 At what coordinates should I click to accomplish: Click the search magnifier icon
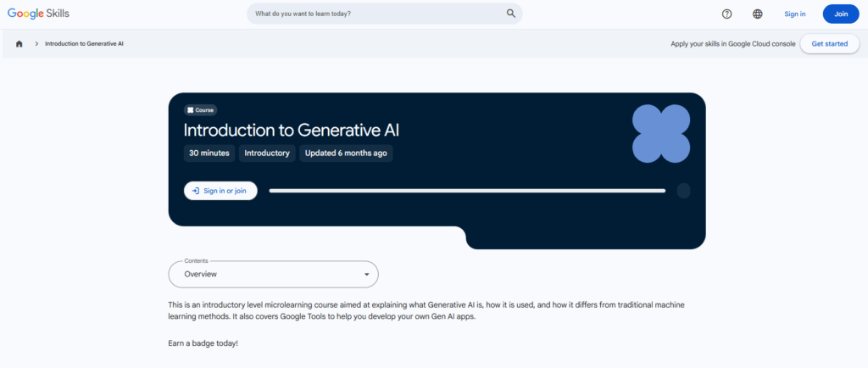[x=510, y=14]
